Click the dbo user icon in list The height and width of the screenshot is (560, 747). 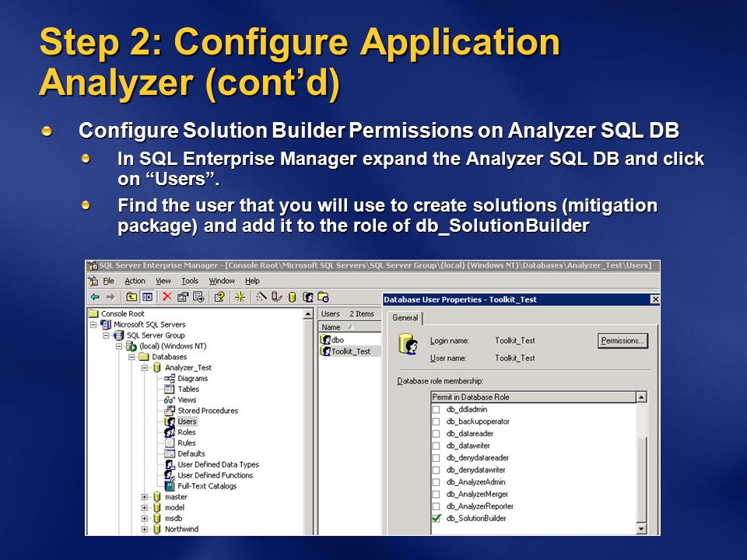[325, 340]
